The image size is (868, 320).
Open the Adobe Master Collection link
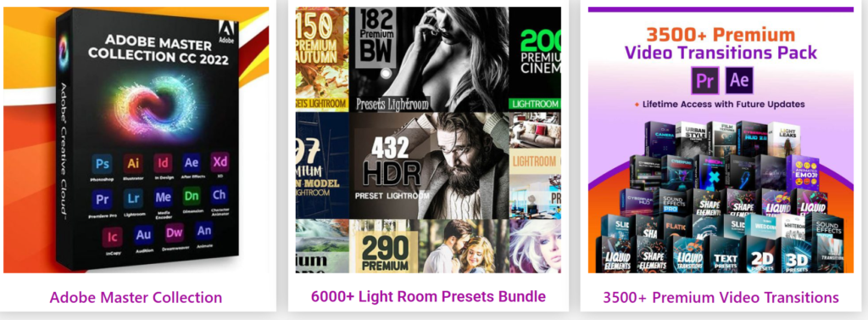click(x=136, y=297)
